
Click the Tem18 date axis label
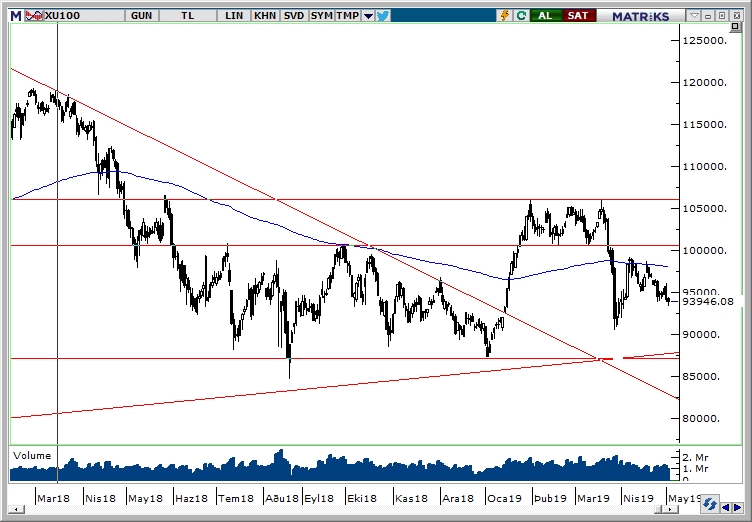235,498
